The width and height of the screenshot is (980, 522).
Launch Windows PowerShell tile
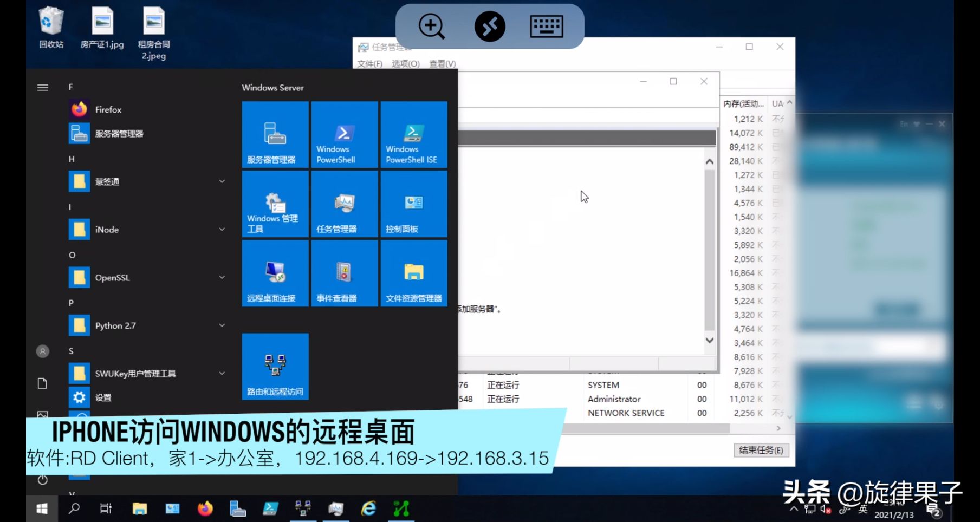pyautogui.click(x=345, y=134)
